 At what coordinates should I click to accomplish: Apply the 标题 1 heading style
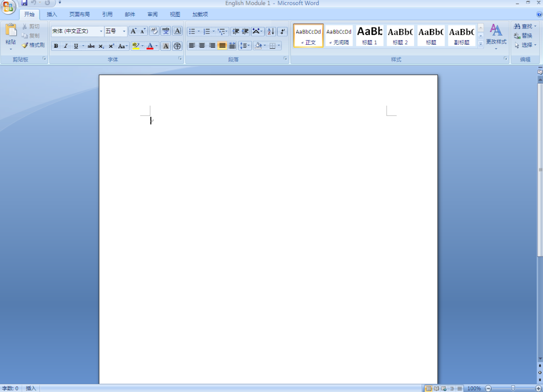(369, 36)
